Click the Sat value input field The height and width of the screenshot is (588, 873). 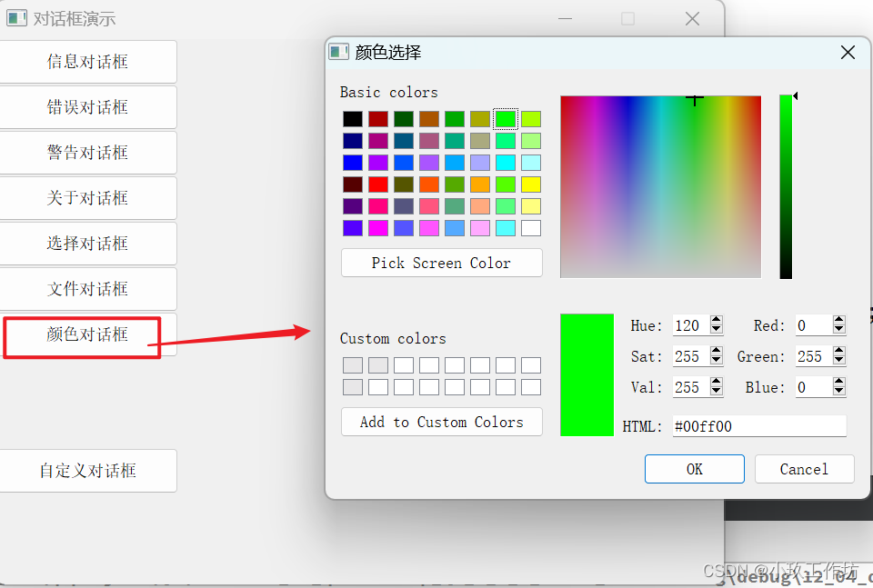[691, 356]
